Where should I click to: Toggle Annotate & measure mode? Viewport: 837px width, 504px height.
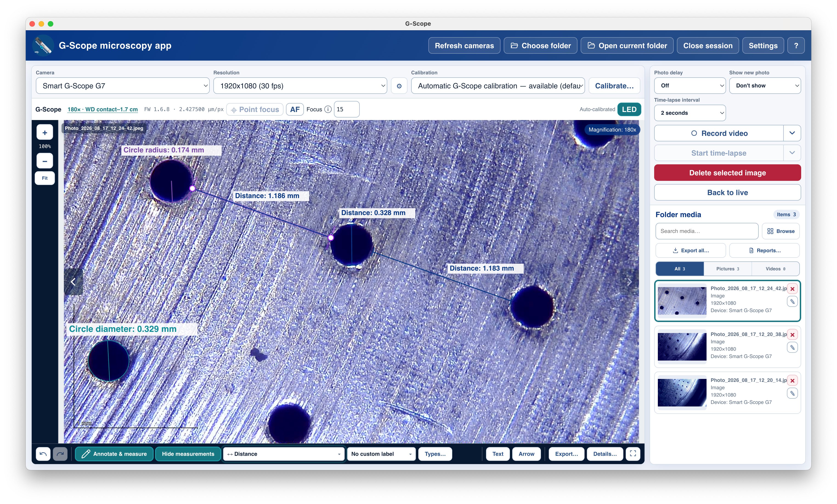point(114,454)
